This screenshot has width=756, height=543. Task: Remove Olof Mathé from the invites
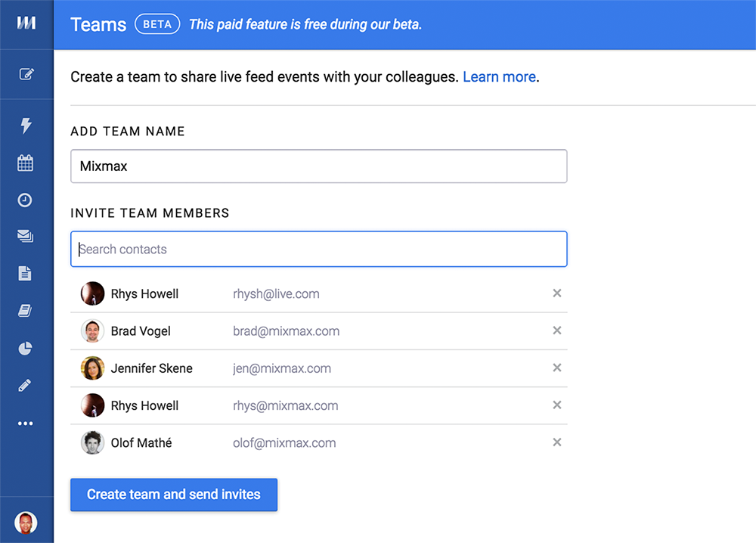click(557, 442)
